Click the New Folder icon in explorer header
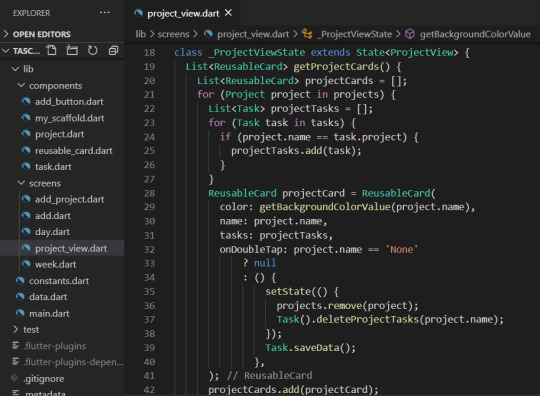This screenshot has width=540, height=396. tap(72, 50)
